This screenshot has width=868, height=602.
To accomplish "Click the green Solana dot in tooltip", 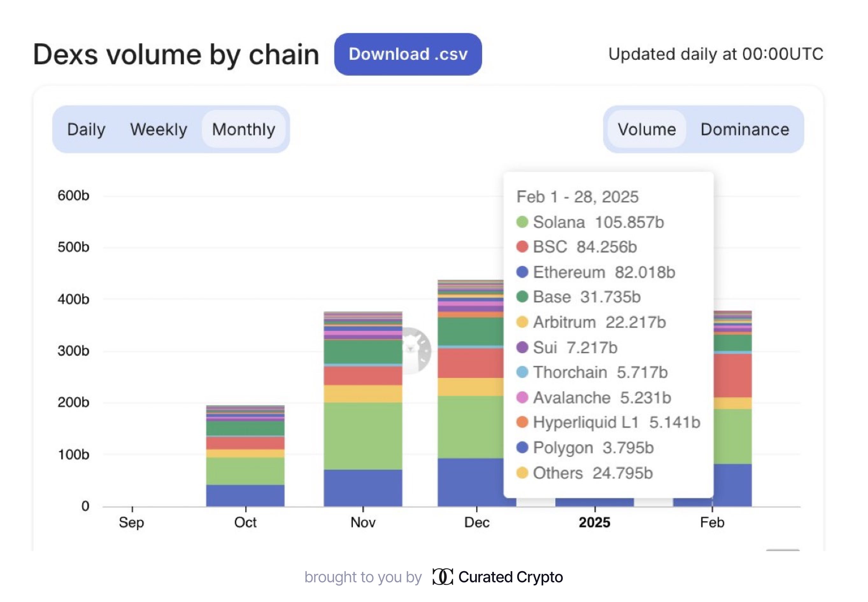I will pos(522,222).
